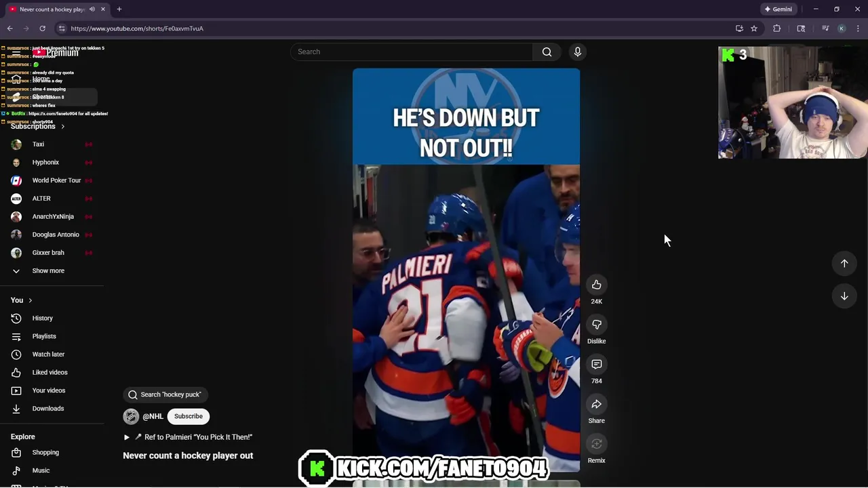This screenshot has width=868, height=488.
Task: Click the Search "hockey puck" chip
Action: pyautogui.click(x=165, y=394)
